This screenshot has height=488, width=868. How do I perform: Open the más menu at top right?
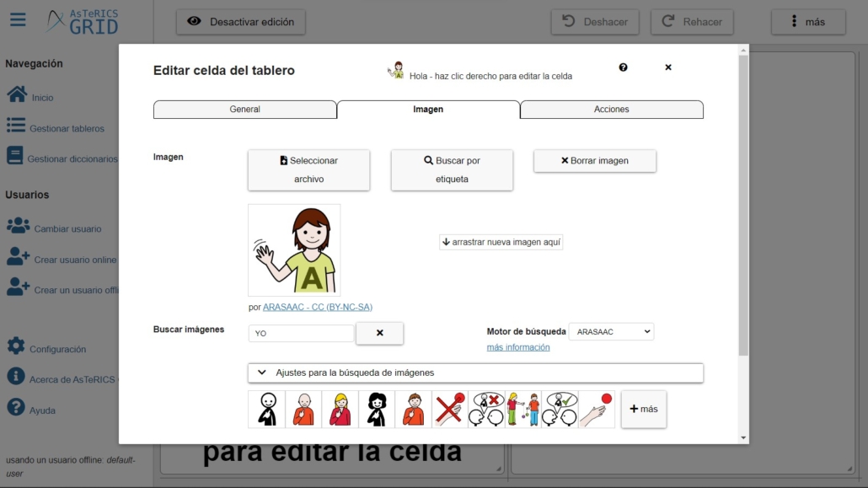pyautogui.click(x=807, y=22)
